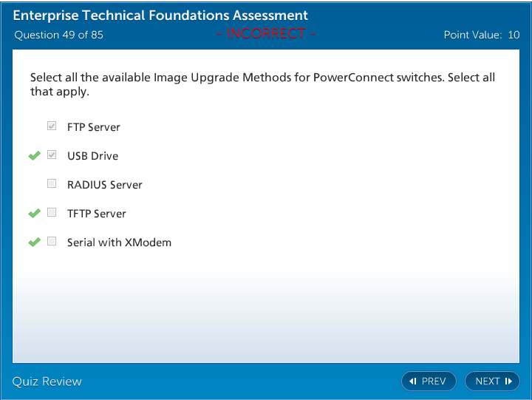Click the Point Value: 10 indicator

481,35
